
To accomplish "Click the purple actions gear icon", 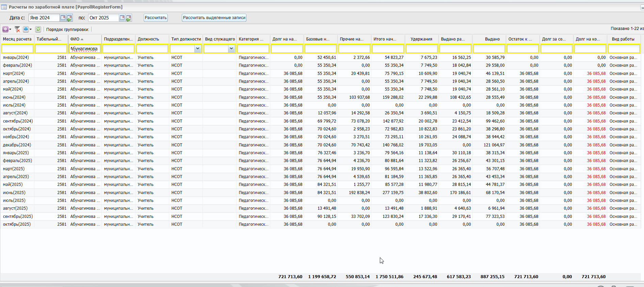I will 5,29.
